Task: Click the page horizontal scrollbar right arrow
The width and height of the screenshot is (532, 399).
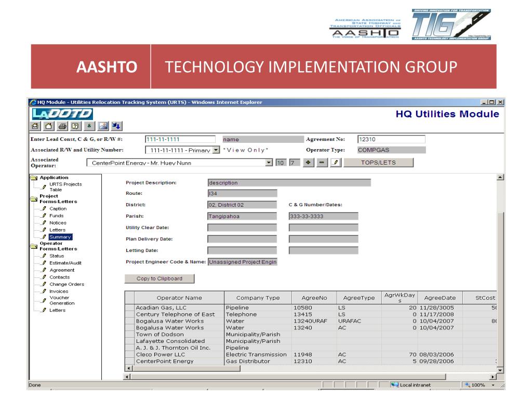Action: tap(493, 377)
